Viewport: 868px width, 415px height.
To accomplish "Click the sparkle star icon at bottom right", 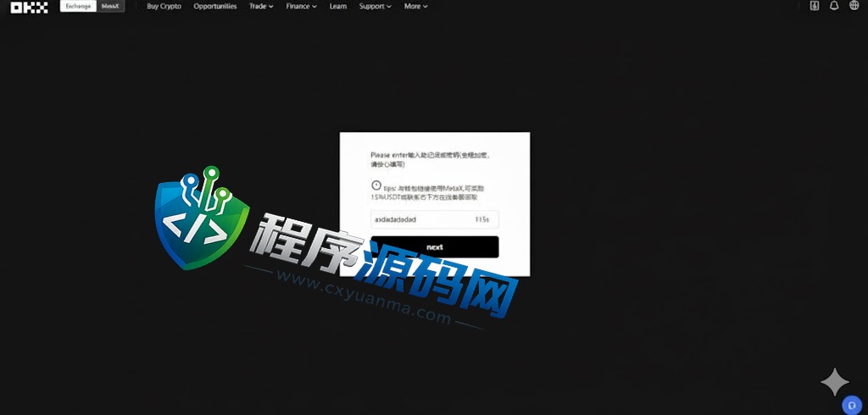I will coord(835,381).
